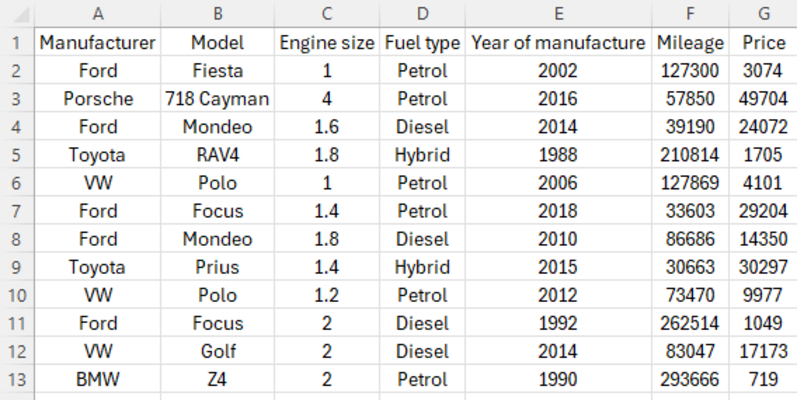Screen dimensions: 797x400
Task: Select year cell 1988
Action: pyautogui.click(x=558, y=155)
